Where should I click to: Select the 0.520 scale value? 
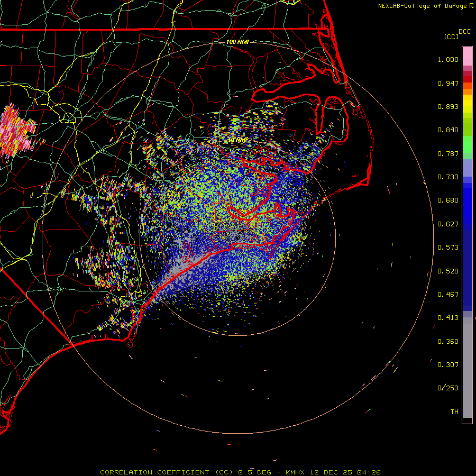tap(448, 271)
